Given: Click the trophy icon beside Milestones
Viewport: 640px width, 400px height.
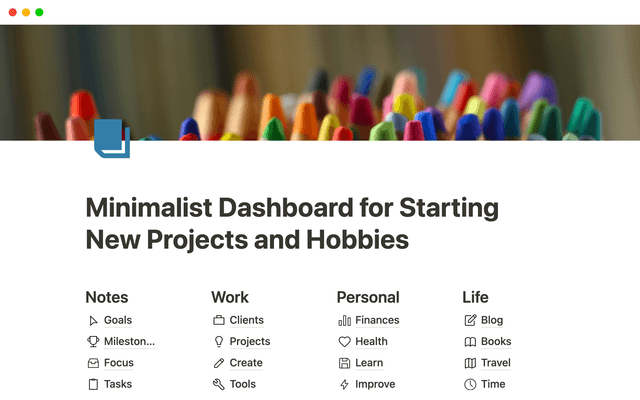Looking at the screenshot, I should [x=93, y=342].
